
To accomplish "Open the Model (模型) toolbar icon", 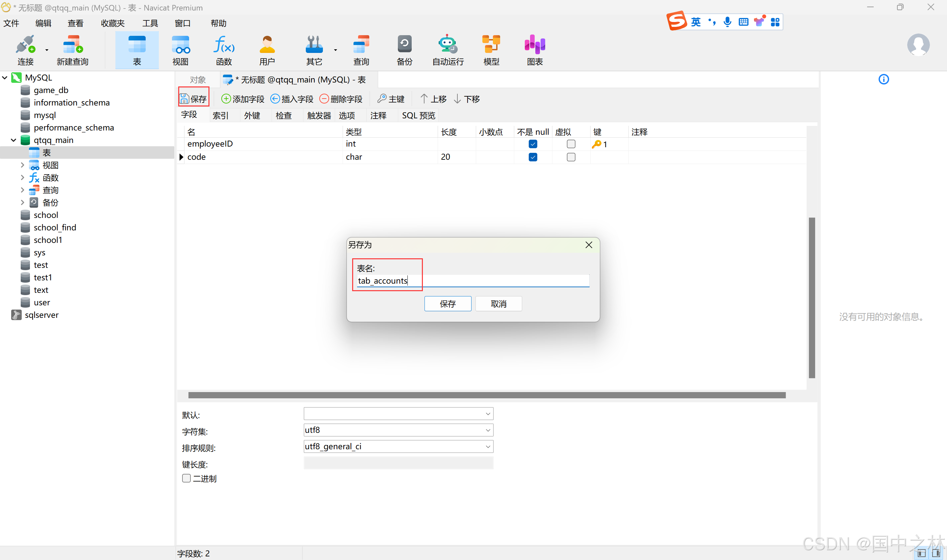I will pyautogui.click(x=492, y=50).
